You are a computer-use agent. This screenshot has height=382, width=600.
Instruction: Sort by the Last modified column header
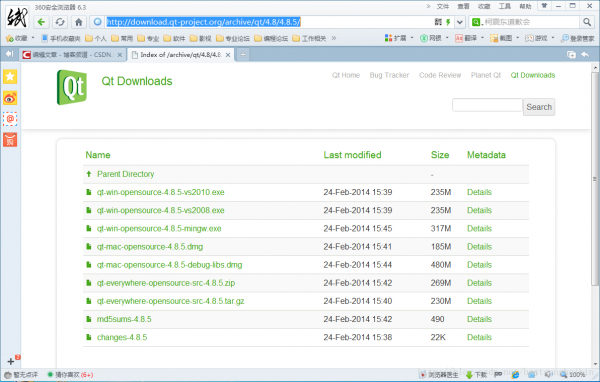[x=352, y=155]
